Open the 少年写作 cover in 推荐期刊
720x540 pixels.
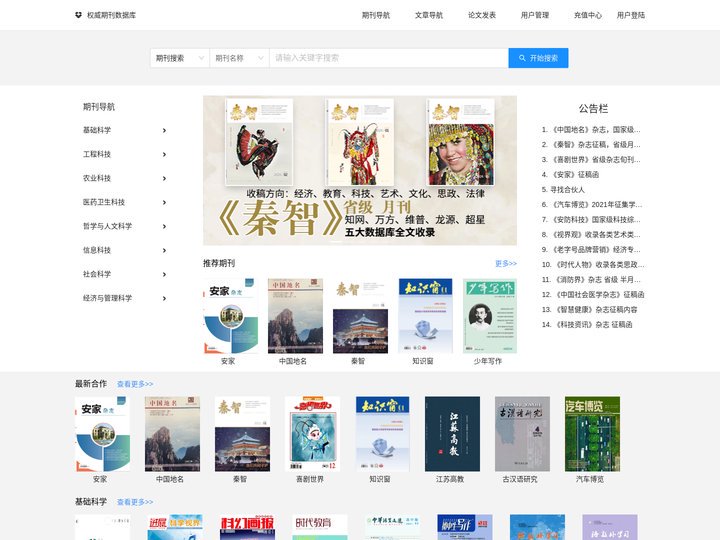489,316
